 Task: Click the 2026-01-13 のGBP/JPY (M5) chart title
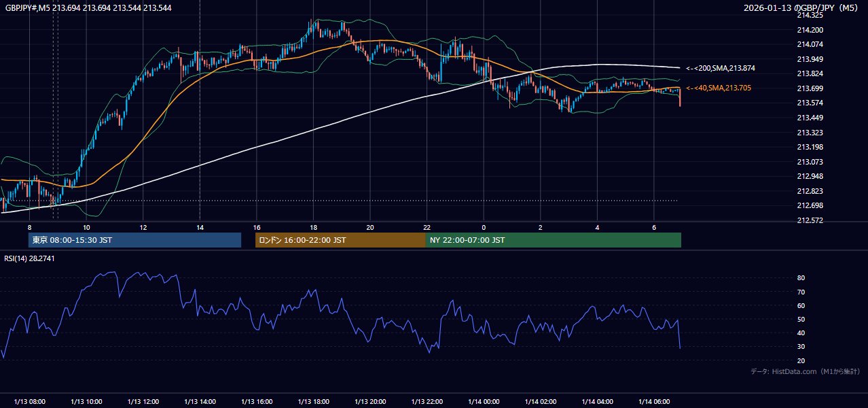click(x=802, y=8)
